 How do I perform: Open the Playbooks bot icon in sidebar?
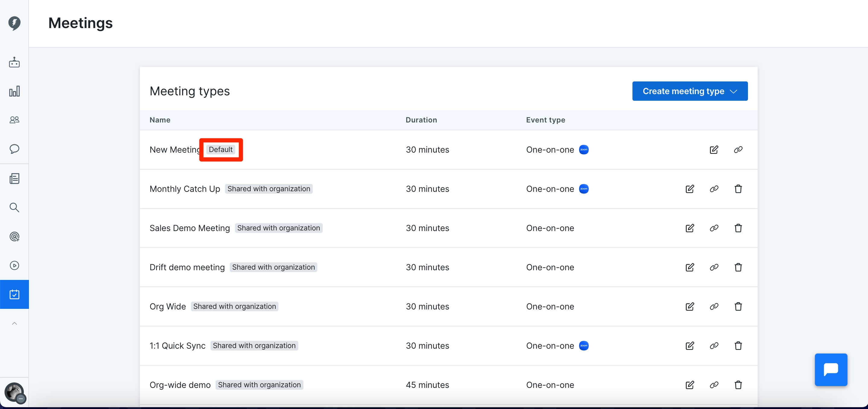pos(14,62)
